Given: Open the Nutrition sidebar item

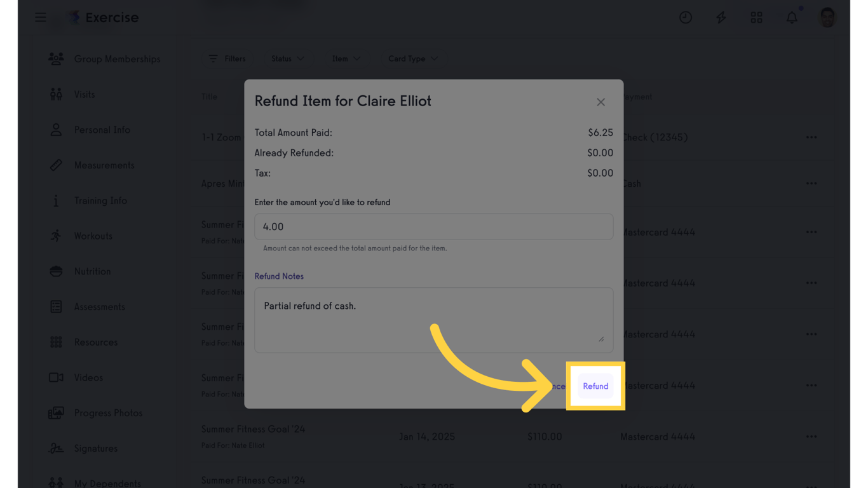Looking at the screenshot, I should coord(92,271).
